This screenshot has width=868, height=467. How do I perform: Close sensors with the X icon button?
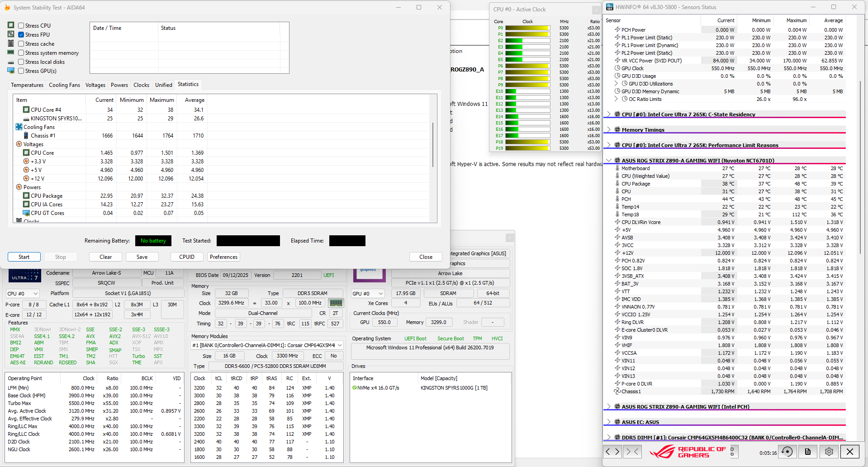pyautogui.click(x=850, y=452)
